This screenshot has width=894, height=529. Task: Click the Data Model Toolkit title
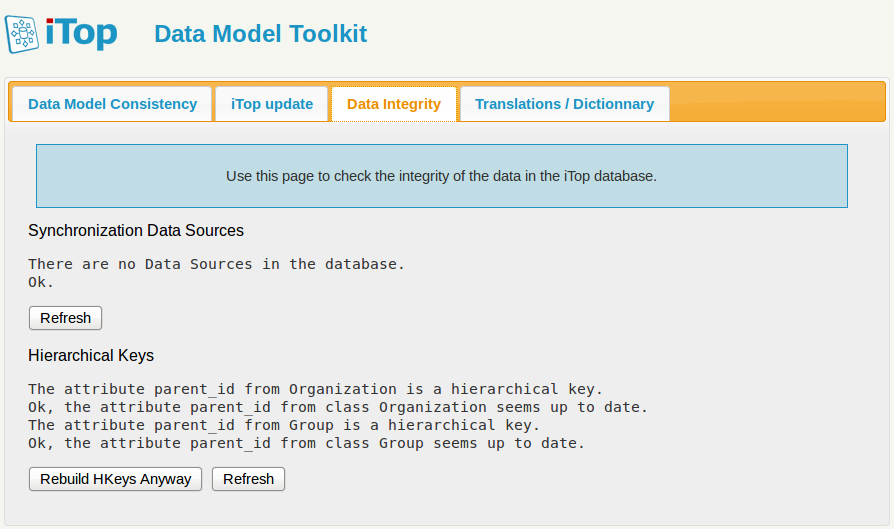[260, 34]
